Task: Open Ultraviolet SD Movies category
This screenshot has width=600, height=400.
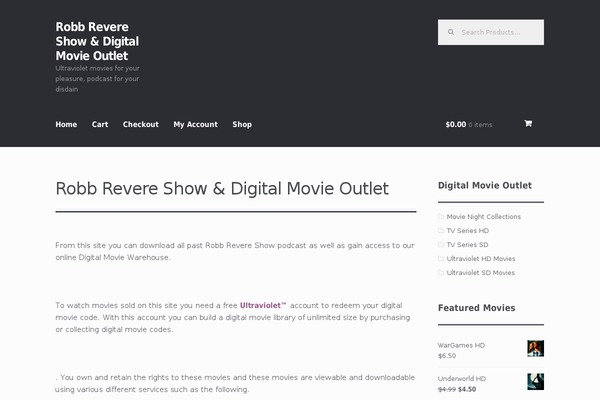Action: [x=481, y=273]
